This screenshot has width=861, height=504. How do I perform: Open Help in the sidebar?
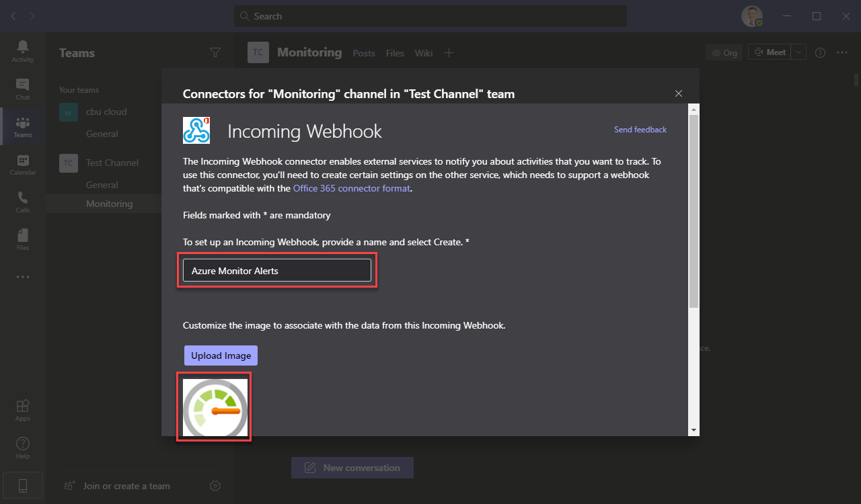click(x=23, y=448)
